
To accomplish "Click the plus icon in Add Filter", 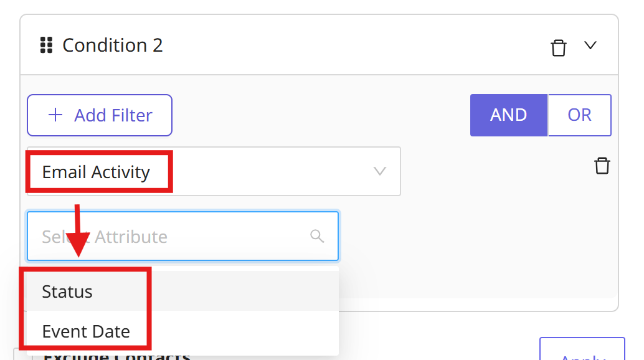I will click(56, 115).
